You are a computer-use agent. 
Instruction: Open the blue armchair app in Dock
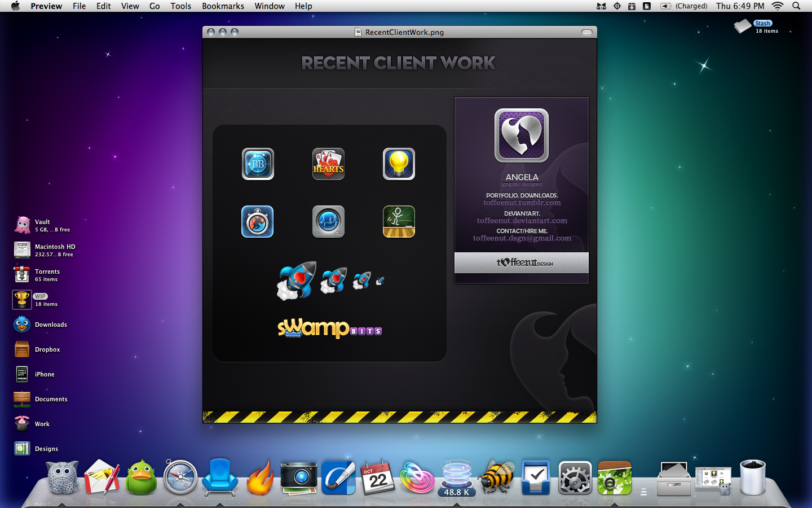tap(220, 478)
